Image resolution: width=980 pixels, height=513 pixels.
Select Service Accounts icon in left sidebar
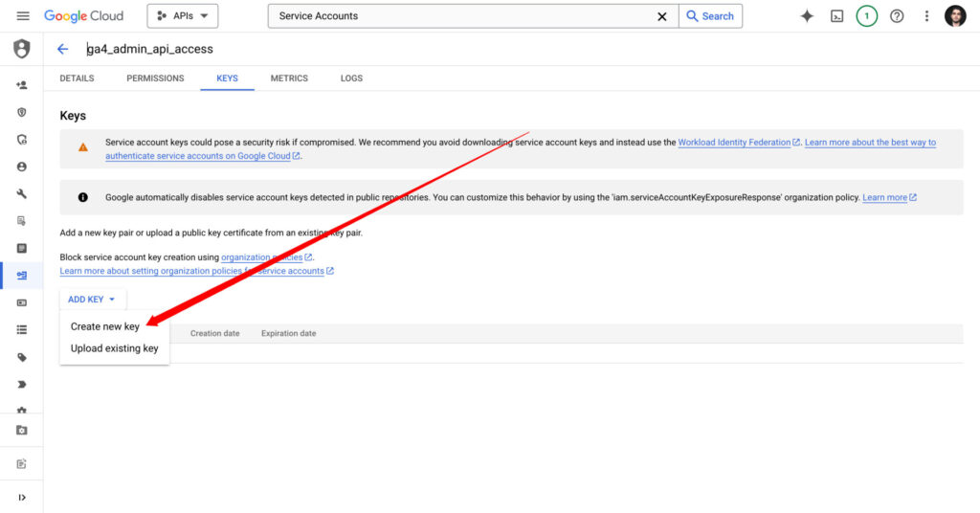click(x=21, y=276)
